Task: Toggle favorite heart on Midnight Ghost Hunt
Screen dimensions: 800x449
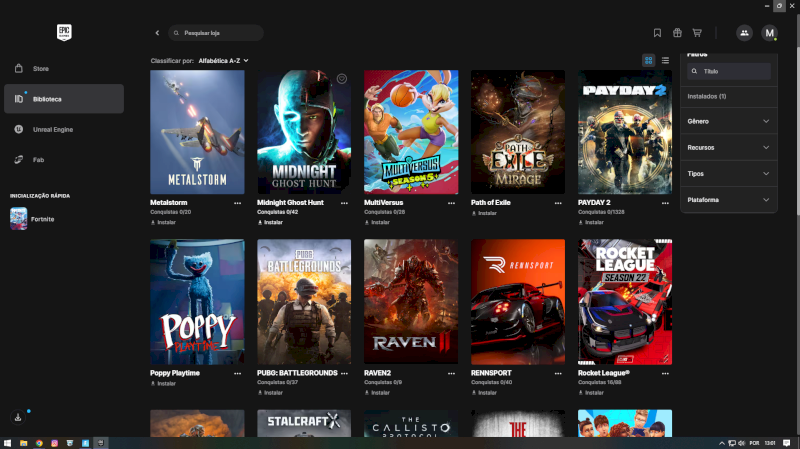Action: pyautogui.click(x=342, y=79)
